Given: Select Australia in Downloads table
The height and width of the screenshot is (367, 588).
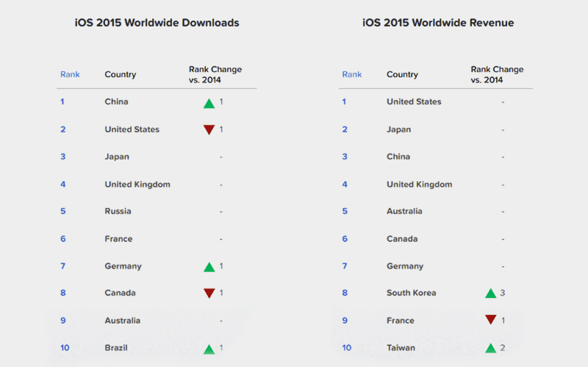Looking at the screenshot, I should pos(122,321).
